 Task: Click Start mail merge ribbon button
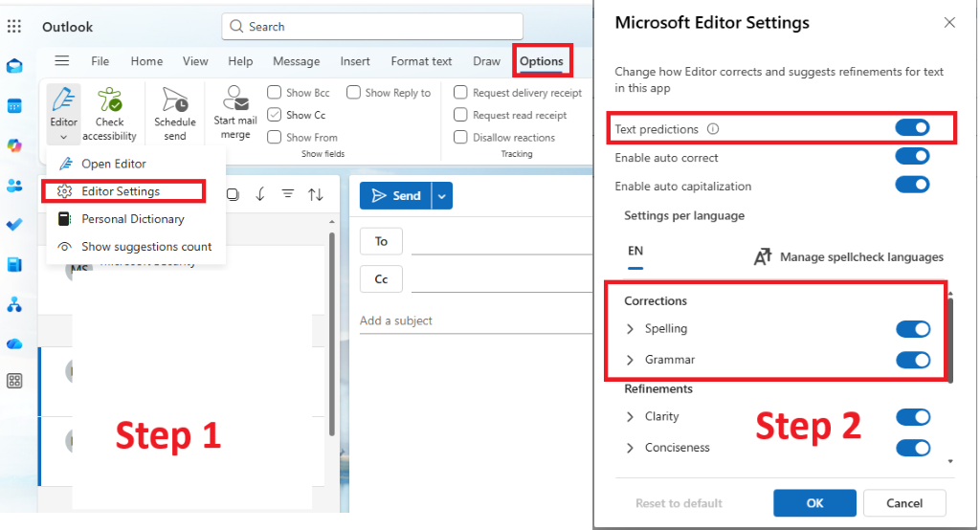point(235,113)
